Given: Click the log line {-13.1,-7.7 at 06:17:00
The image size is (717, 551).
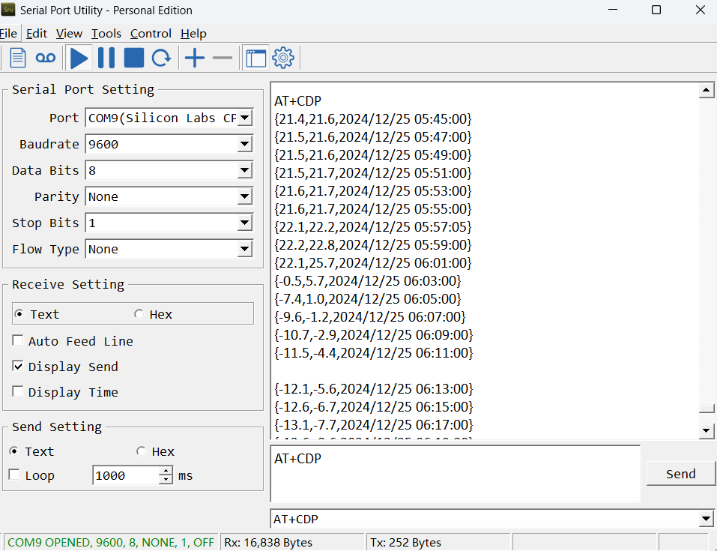Looking at the screenshot, I should [374, 425].
